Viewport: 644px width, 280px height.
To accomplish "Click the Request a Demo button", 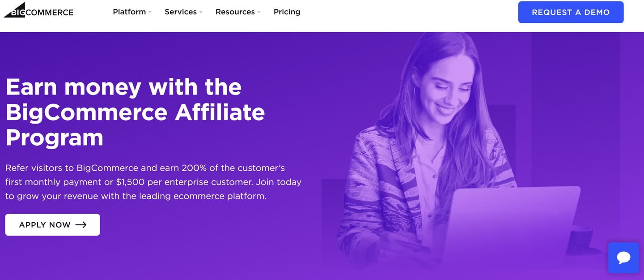I will pos(571,12).
